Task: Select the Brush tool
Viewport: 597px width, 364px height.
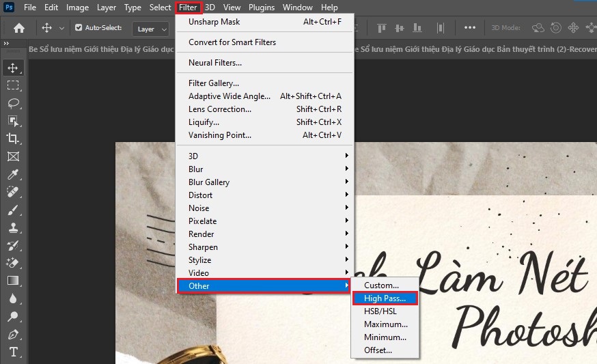Action: pyautogui.click(x=13, y=210)
